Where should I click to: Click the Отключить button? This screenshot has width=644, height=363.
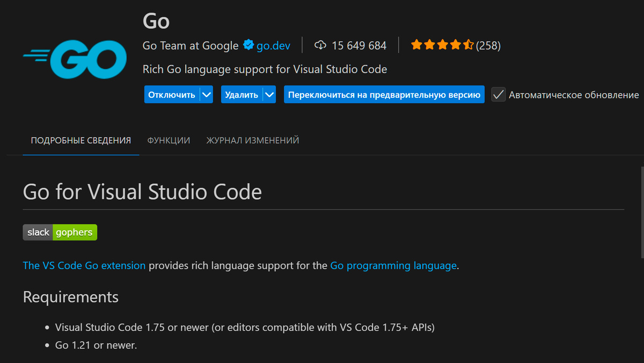[x=172, y=95]
